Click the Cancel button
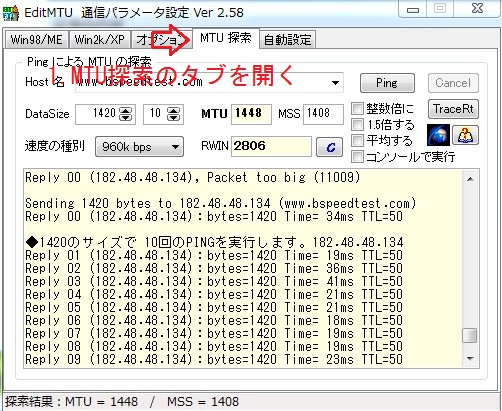This screenshot has height=411, width=502. point(453,83)
